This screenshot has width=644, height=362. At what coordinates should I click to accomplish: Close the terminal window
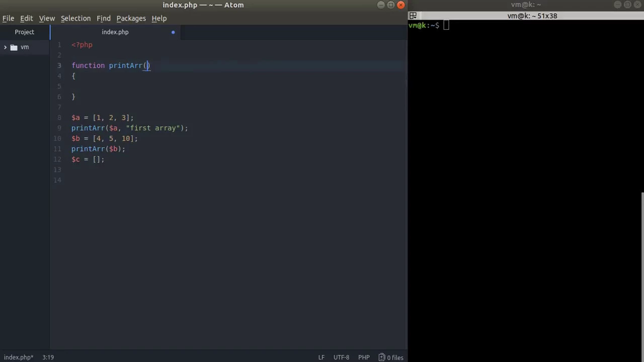pos(637,5)
